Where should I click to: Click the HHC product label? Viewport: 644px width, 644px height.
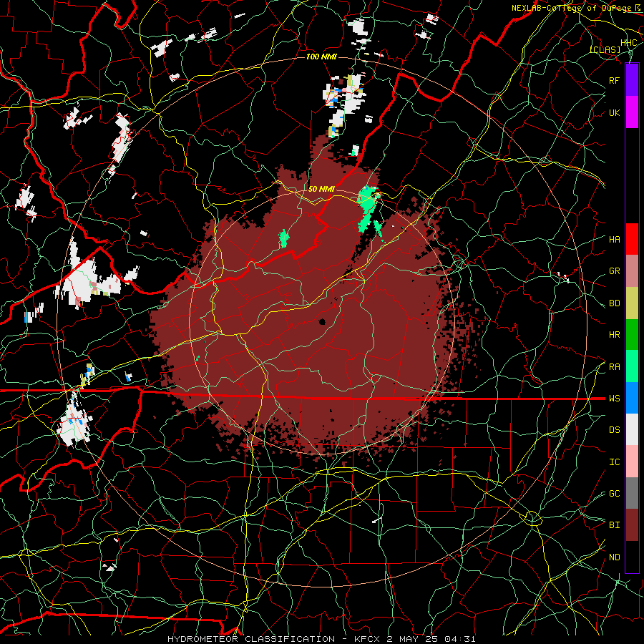[628, 43]
